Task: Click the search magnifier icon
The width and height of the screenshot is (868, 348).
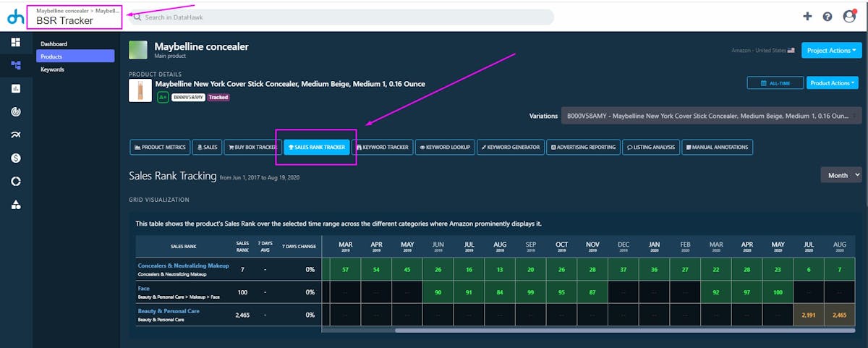Action: tap(137, 17)
